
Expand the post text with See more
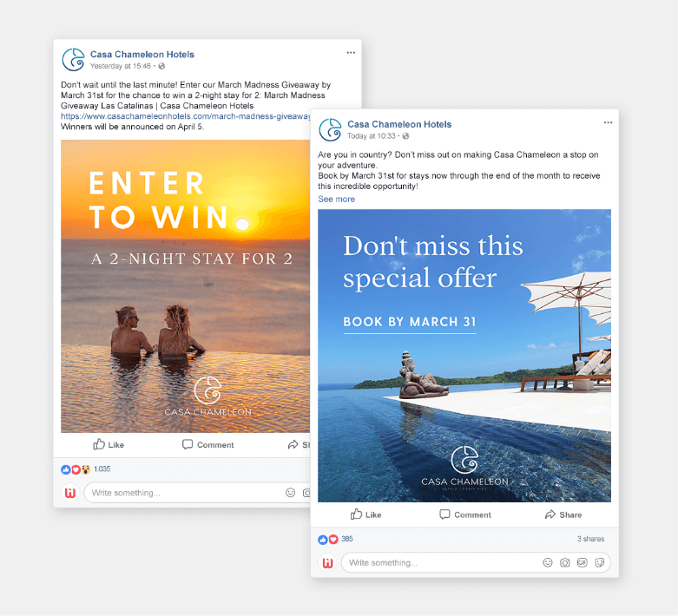337,200
